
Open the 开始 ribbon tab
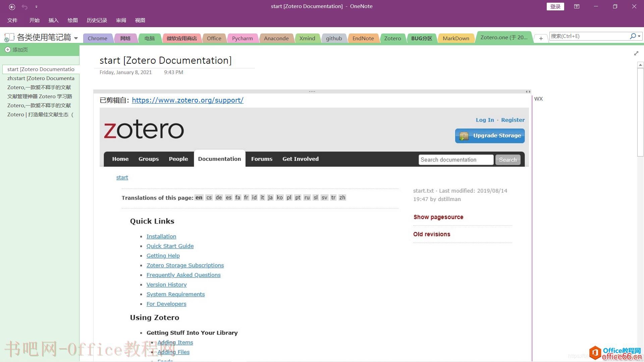34,20
